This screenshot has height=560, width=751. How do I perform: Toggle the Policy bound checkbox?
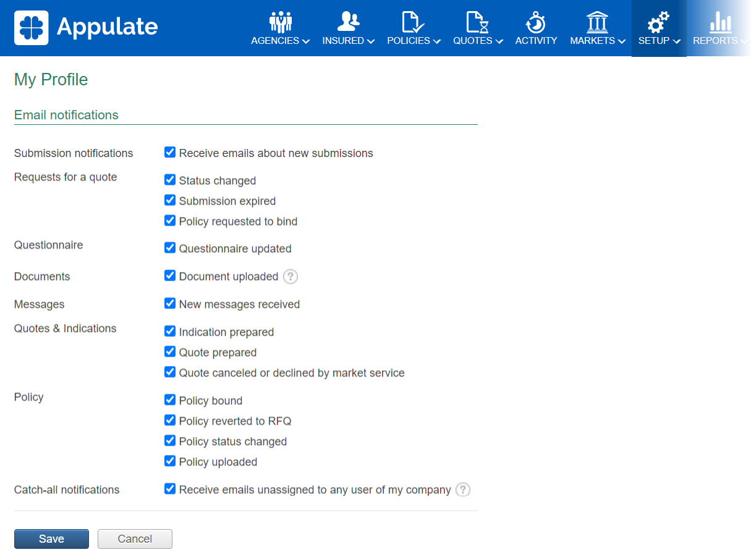(170, 400)
